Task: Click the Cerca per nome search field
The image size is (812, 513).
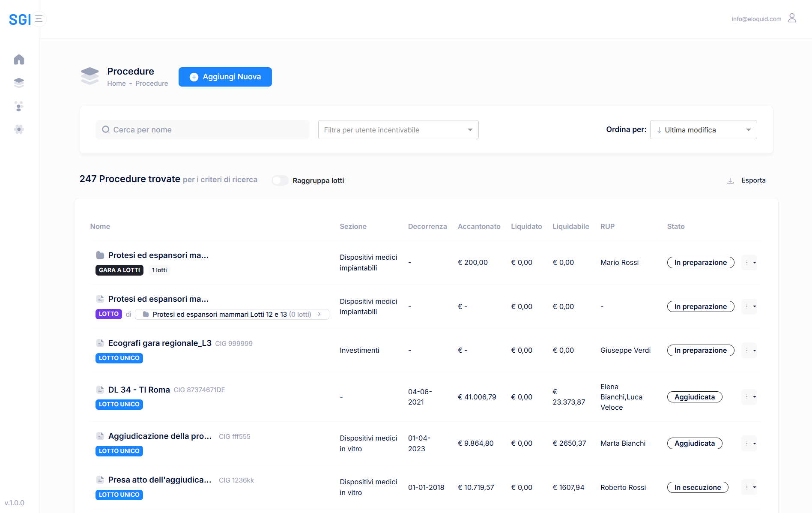Action: [202, 130]
